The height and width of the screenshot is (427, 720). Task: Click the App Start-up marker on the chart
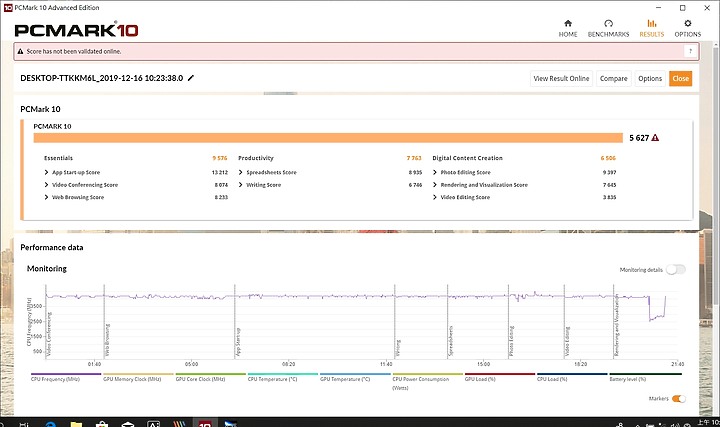pyautogui.click(x=238, y=342)
